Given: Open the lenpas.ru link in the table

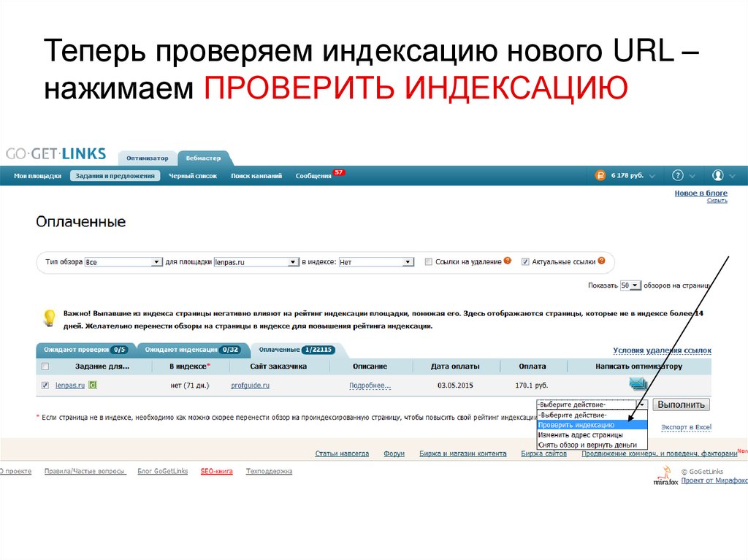Looking at the screenshot, I should (x=70, y=386).
